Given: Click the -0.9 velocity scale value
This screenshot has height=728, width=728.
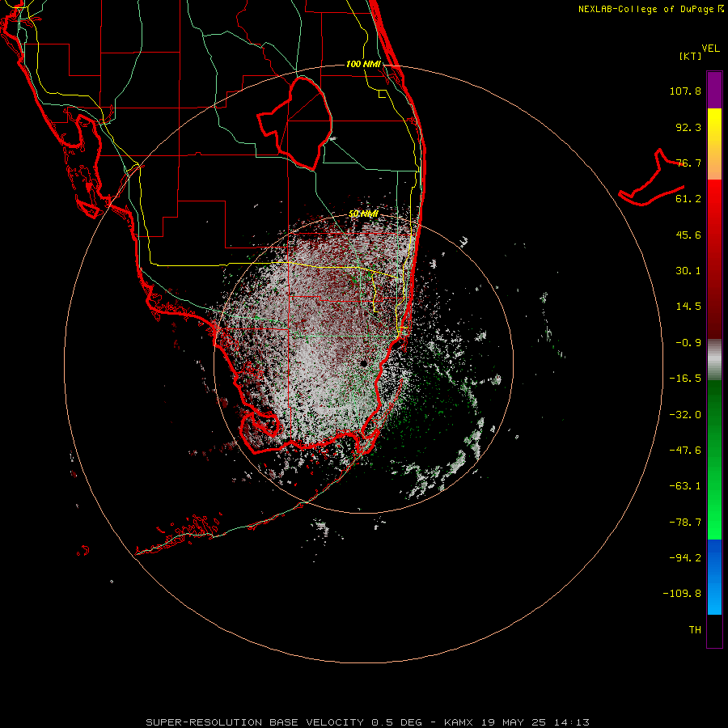Looking at the screenshot, I should [x=688, y=343].
